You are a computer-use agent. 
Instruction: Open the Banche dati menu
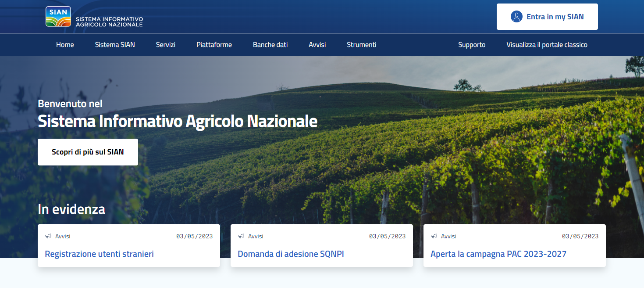pos(270,45)
